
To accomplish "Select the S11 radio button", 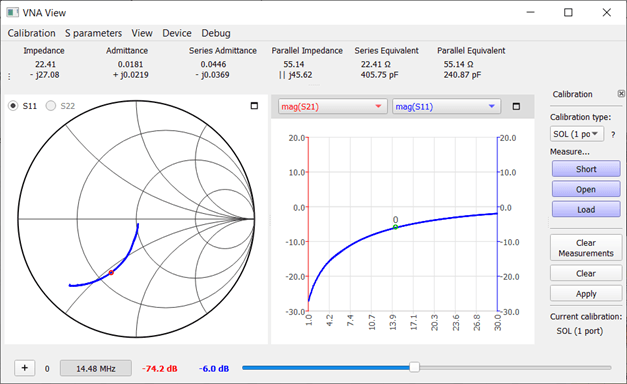I will click(x=13, y=106).
